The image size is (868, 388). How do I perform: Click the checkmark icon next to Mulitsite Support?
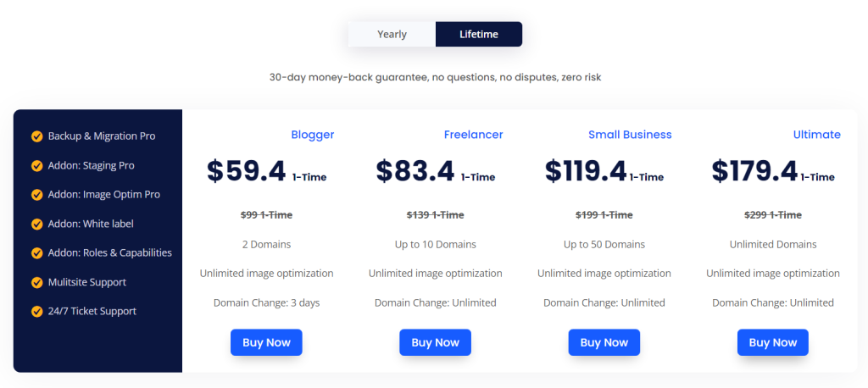click(36, 282)
